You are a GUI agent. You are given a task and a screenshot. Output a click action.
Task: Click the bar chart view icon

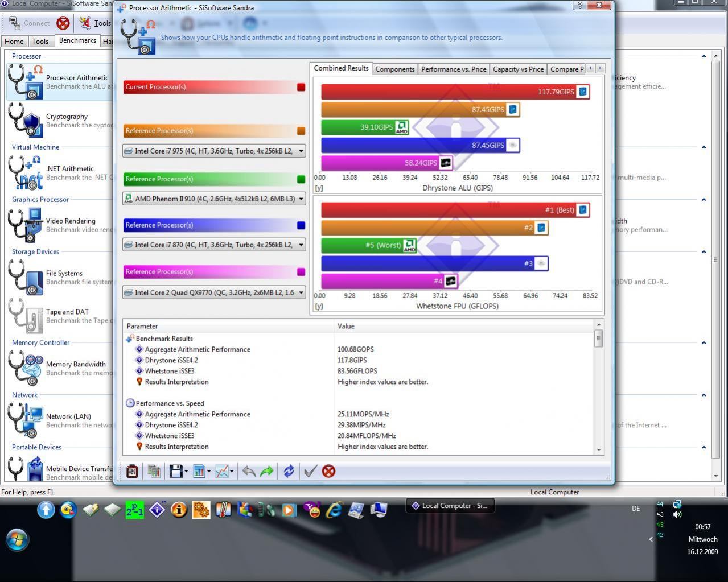199,471
